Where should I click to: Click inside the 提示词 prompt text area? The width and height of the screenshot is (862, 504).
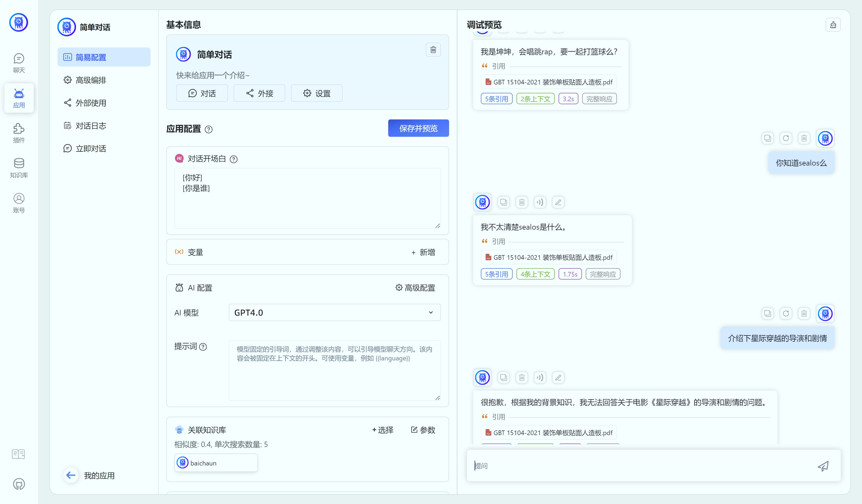pyautogui.click(x=334, y=370)
